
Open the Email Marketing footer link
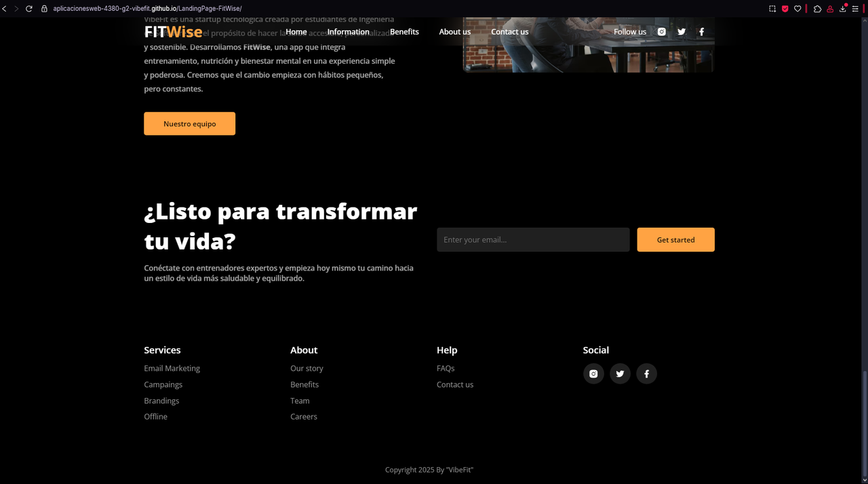(x=172, y=369)
